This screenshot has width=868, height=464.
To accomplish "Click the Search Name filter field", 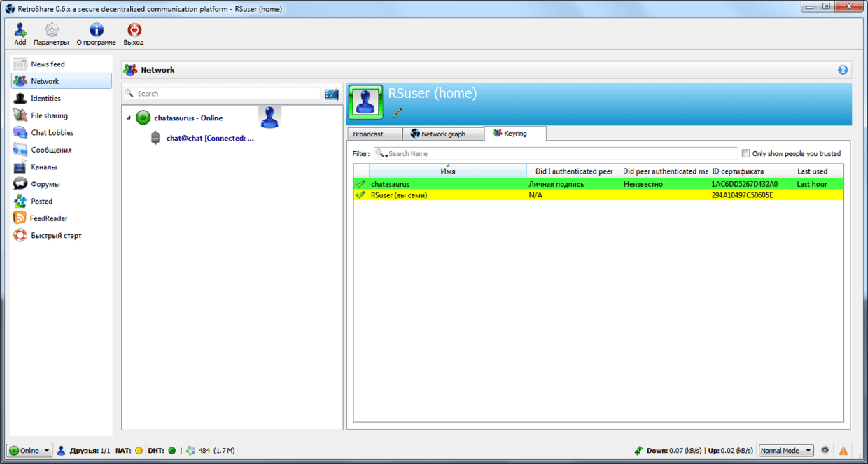I will [x=560, y=154].
